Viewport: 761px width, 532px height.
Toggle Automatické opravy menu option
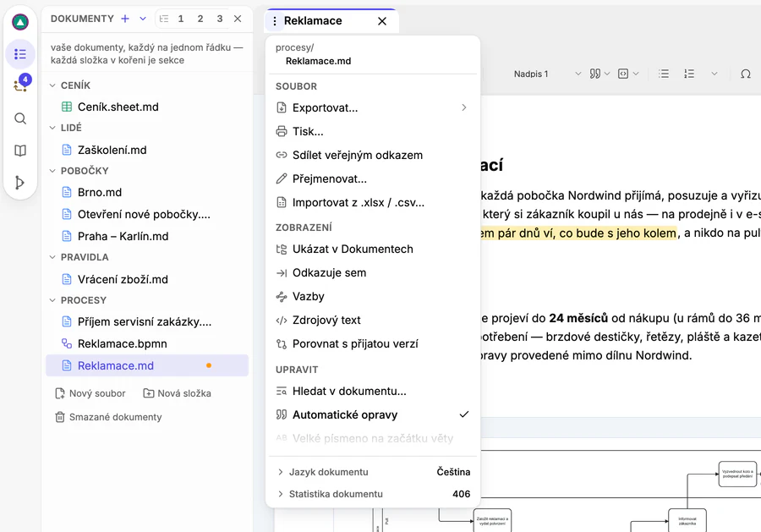373,414
